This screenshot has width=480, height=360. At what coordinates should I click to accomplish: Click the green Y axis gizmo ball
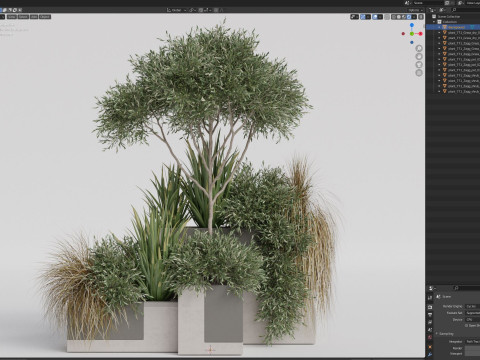pyautogui.click(x=412, y=34)
